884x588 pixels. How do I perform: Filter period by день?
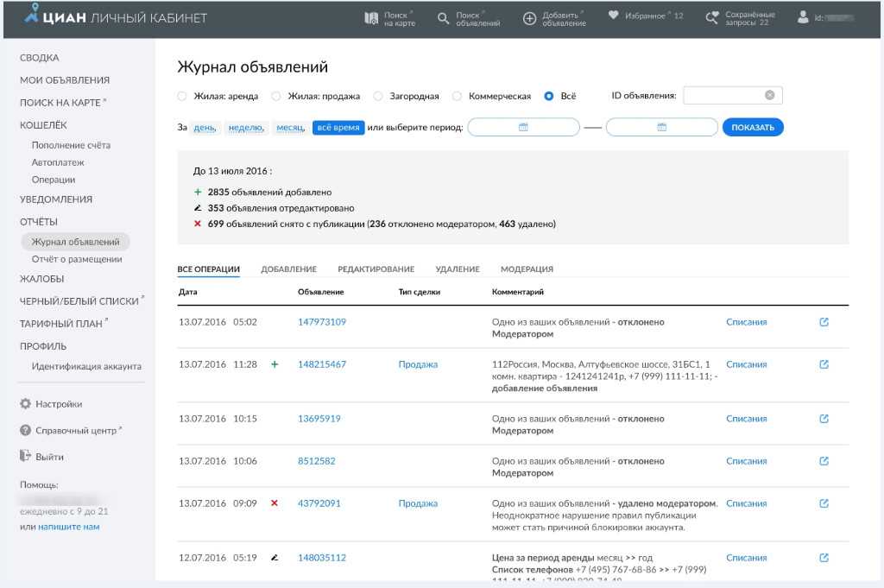tap(205, 128)
